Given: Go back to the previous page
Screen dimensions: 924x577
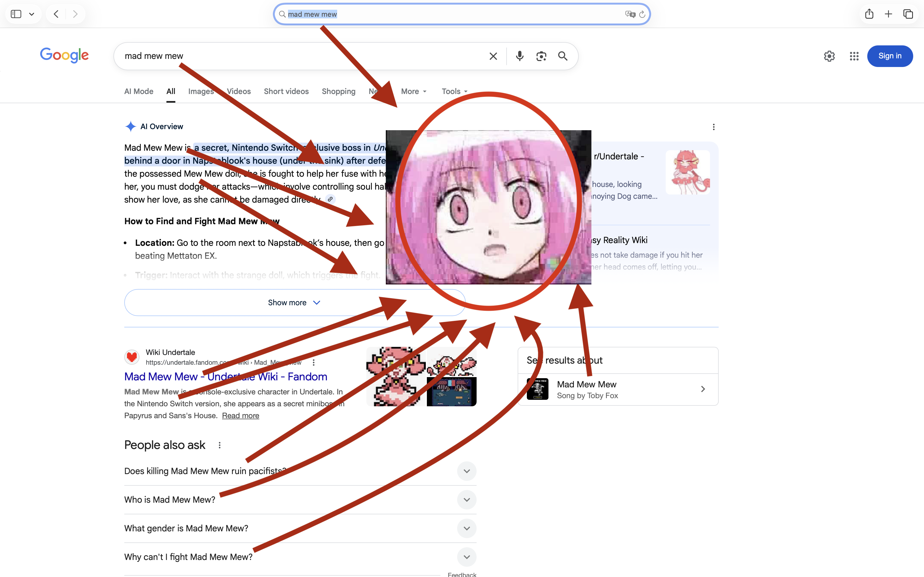Looking at the screenshot, I should 56,14.
